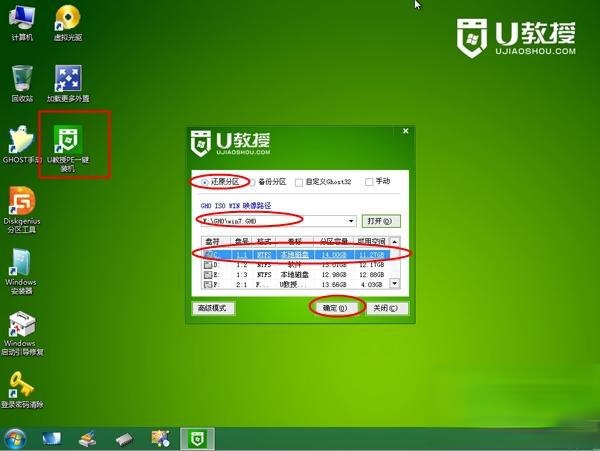Screen dimensions: 600x451
Task: Launch the GHOST手动 ghost icon
Action: pyautogui.click(x=21, y=145)
